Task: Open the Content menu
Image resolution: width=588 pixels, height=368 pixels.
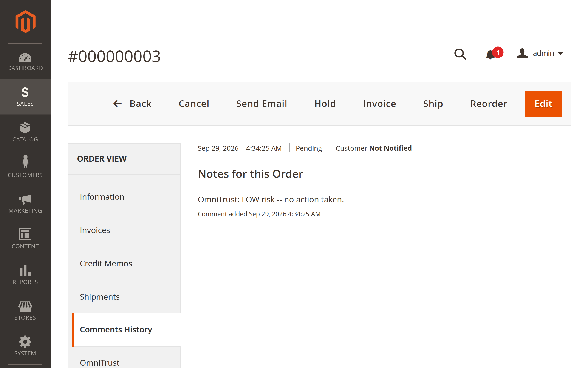Action: coord(25,239)
